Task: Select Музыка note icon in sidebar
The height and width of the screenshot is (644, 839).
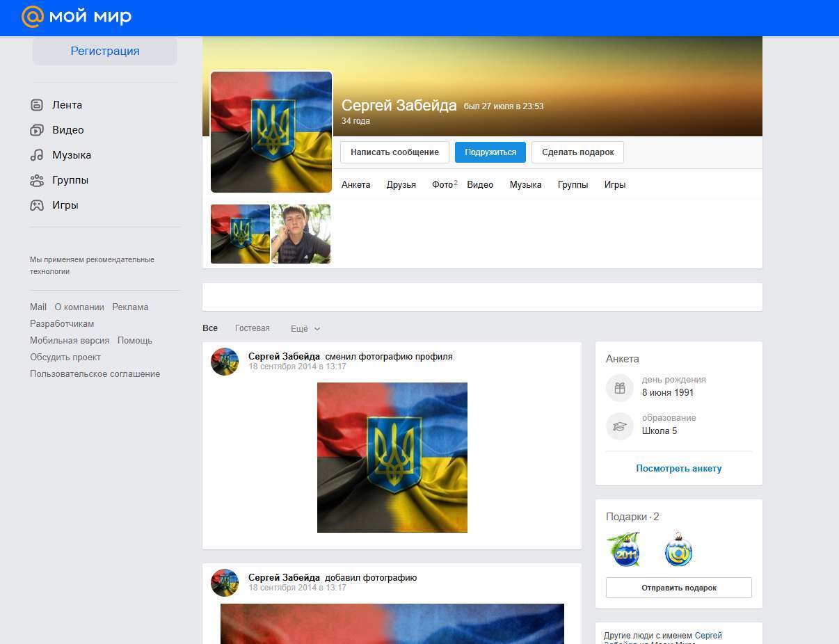Action: (37, 155)
